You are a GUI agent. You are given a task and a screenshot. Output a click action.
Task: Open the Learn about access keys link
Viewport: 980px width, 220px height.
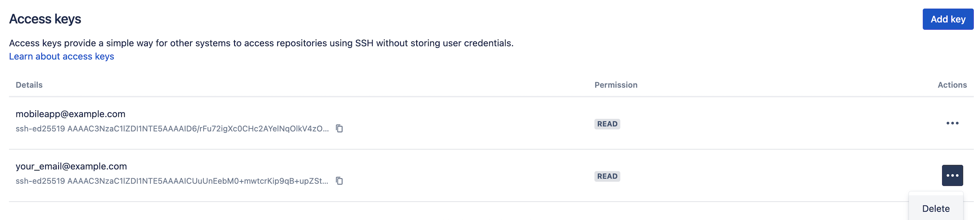point(62,56)
